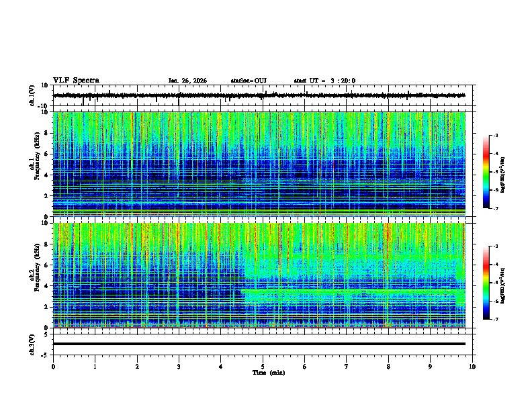Click the time axis tick label "2"
The image size is (532, 411).
click(x=137, y=367)
